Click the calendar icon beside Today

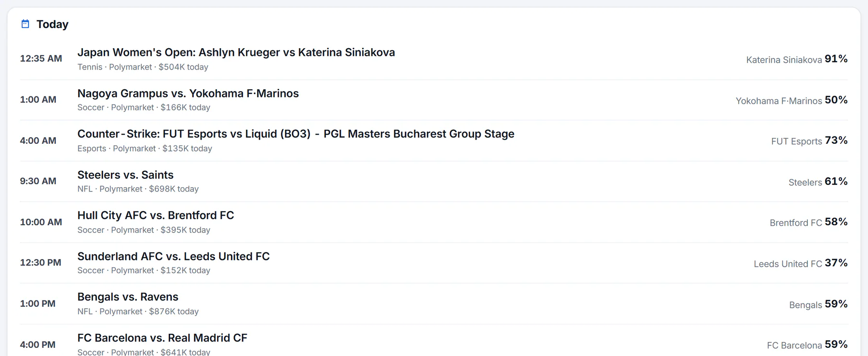26,24
